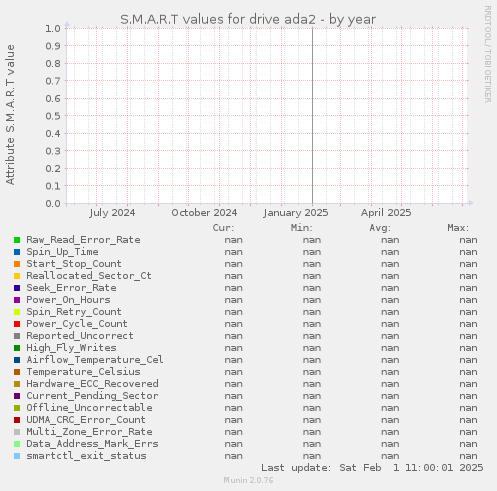
Task: Click the dark purple Current_Pending_Sector swatch
Action: click(17, 396)
